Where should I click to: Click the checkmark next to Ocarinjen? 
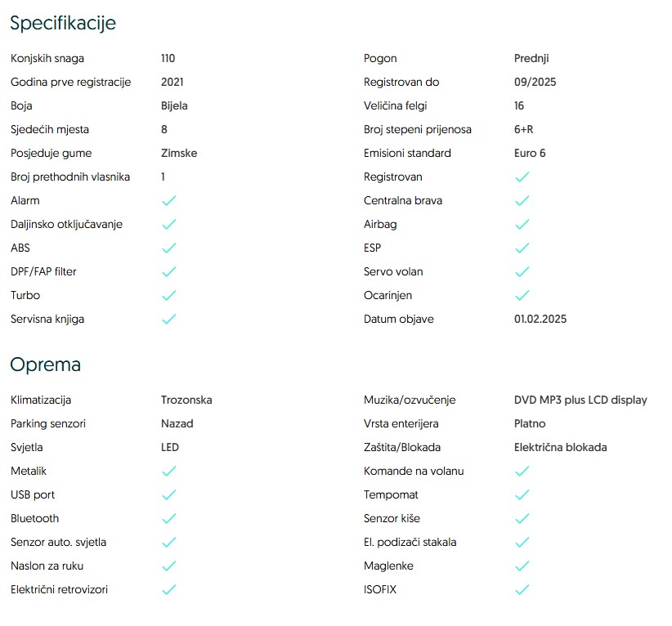522,295
